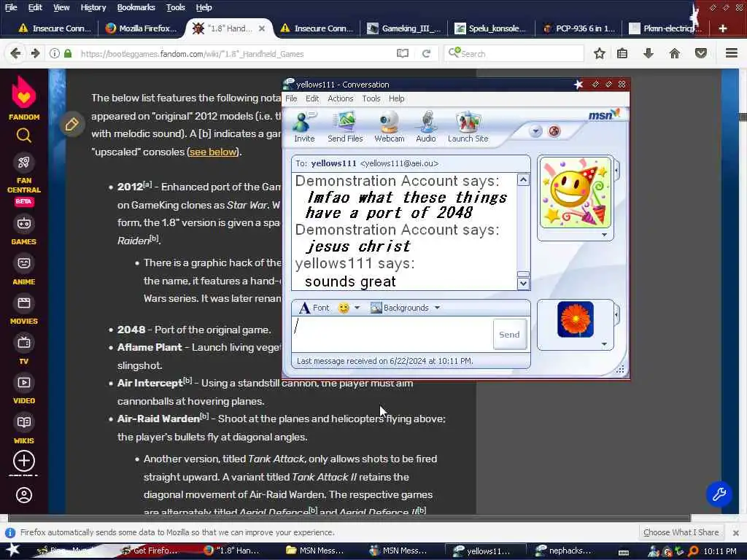Screen dimensions: 747x560
Task: Open Video in Fandom sidebar
Action: [24, 389]
